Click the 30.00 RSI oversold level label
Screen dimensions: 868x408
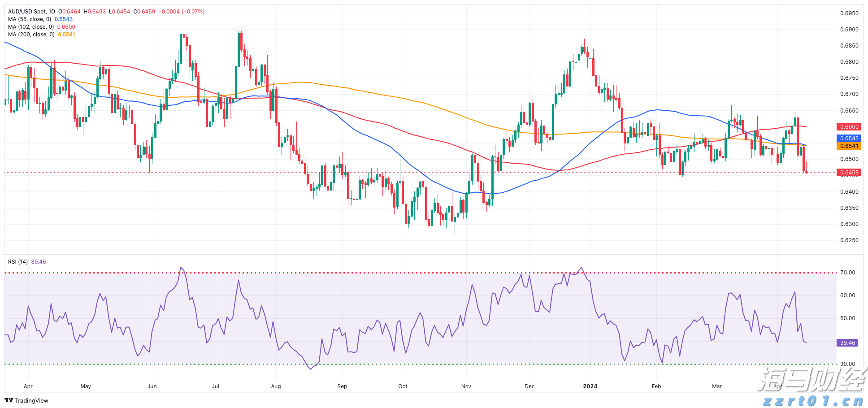click(847, 364)
